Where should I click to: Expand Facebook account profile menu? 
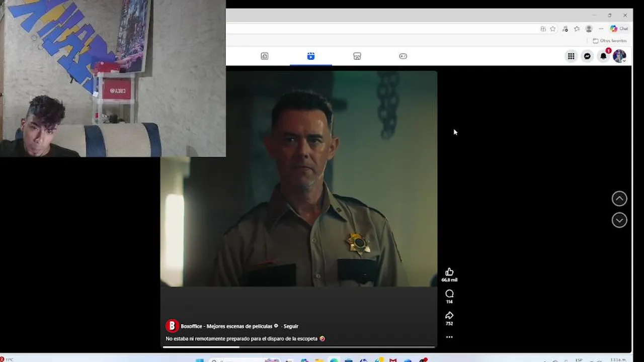619,56
